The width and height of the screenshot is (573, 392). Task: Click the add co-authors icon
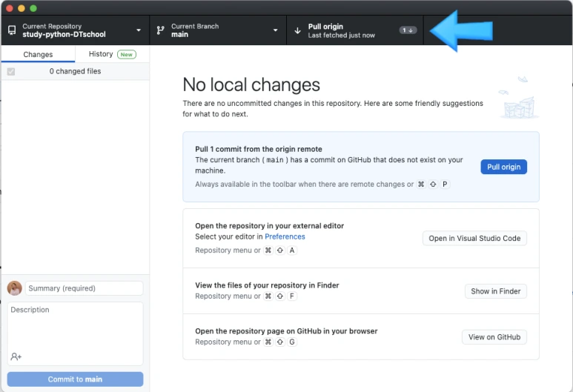16,356
